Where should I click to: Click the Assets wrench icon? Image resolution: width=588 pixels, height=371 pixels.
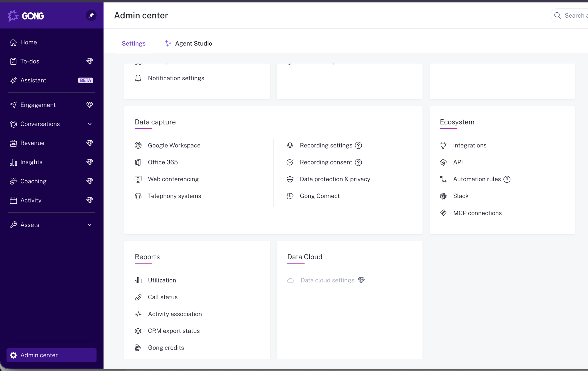(13, 225)
